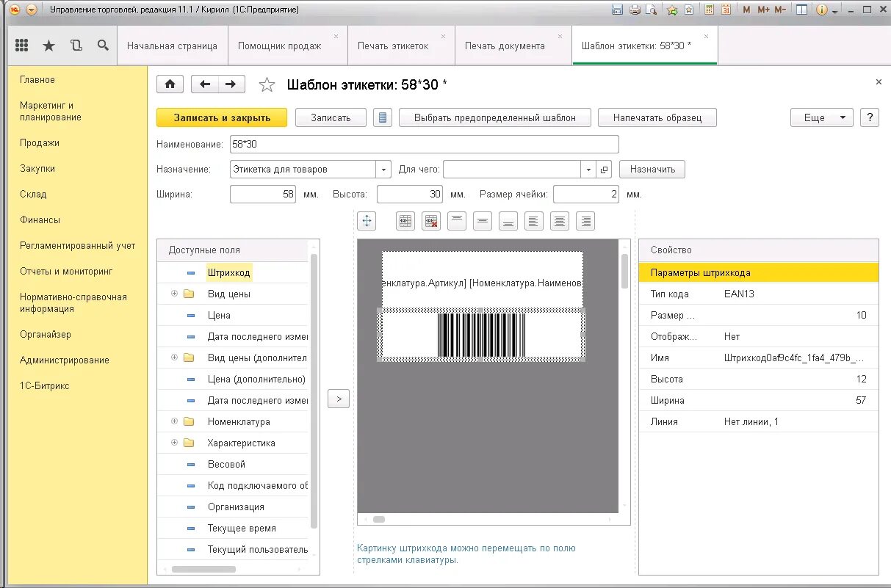Click Записать button
This screenshot has width=891, height=588.
coord(331,117)
